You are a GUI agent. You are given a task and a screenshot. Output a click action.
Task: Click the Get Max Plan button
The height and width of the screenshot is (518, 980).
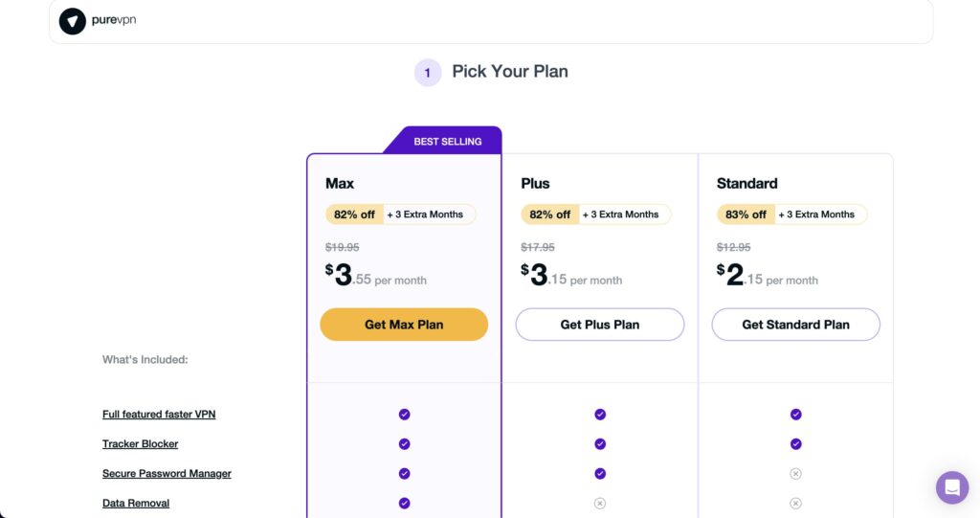click(404, 324)
